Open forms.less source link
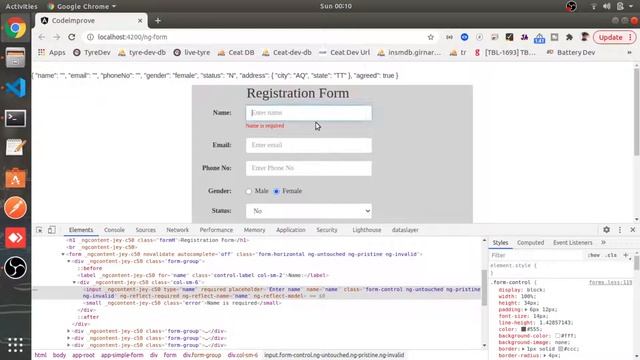This screenshot has width=640, height=360. point(610,282)
